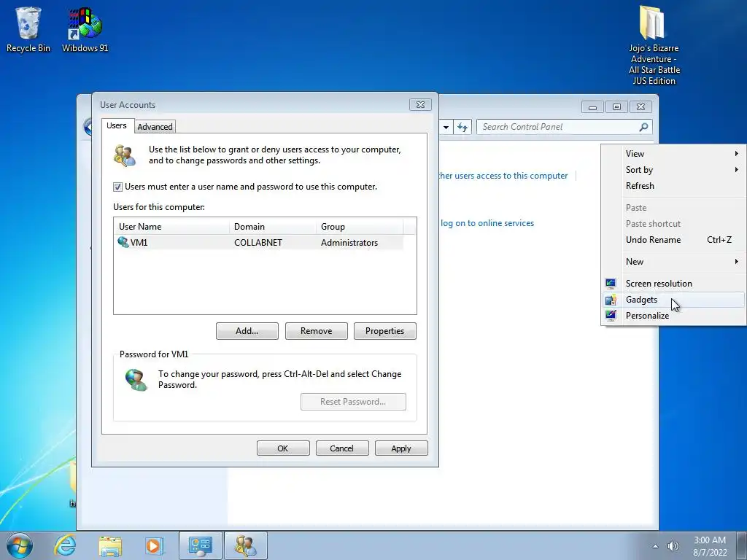Screen dimensions: 747x560
Task: Maximize the Control Panel window
Action: (616, 107)
